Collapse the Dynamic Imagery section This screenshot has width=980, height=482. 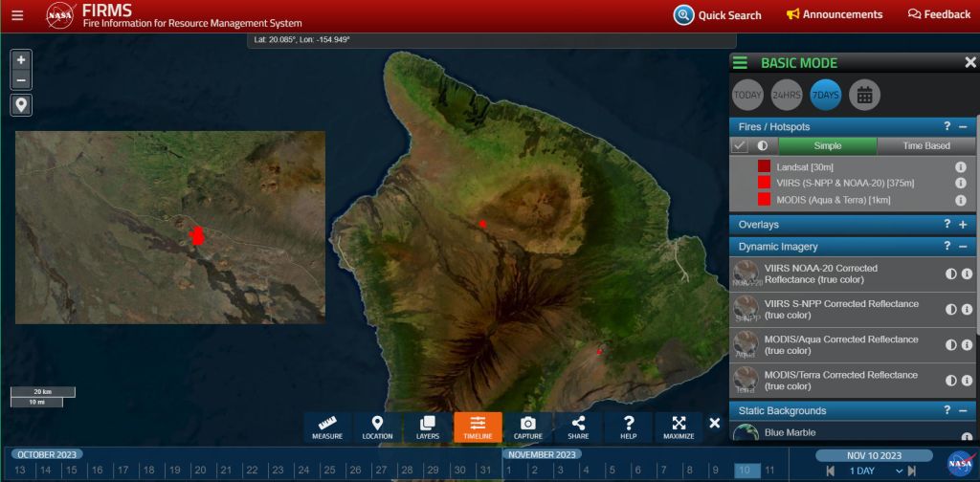click(x=963, y=247)
